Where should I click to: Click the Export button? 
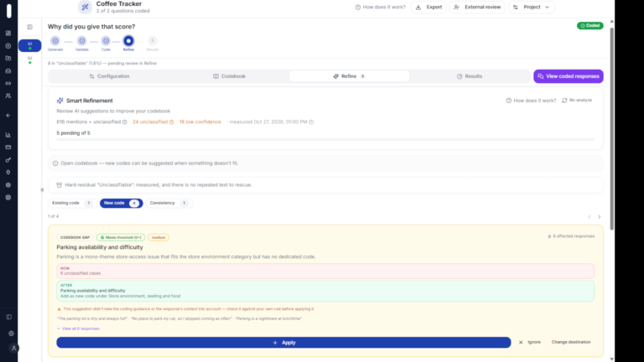pos(428,7)
